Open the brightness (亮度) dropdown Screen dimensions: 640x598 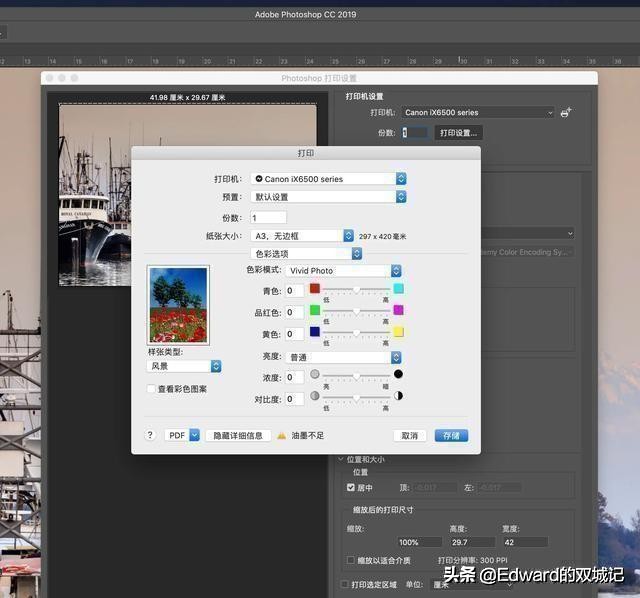pyautogui.click(x=344, y=357)
